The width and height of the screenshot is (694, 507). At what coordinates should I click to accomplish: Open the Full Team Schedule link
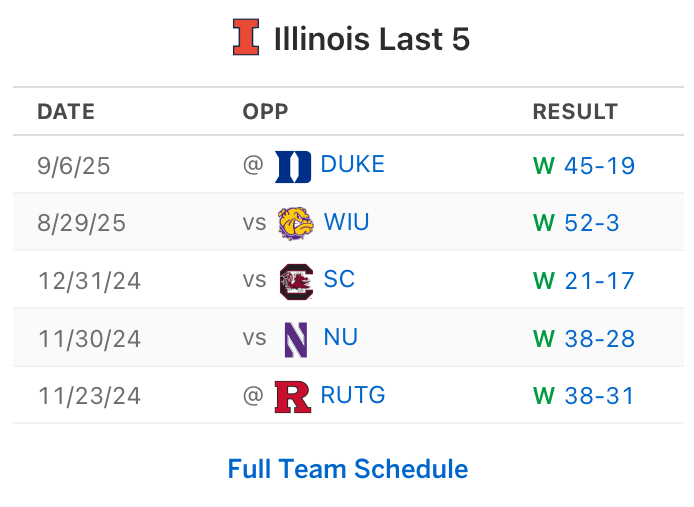[347, 469]
